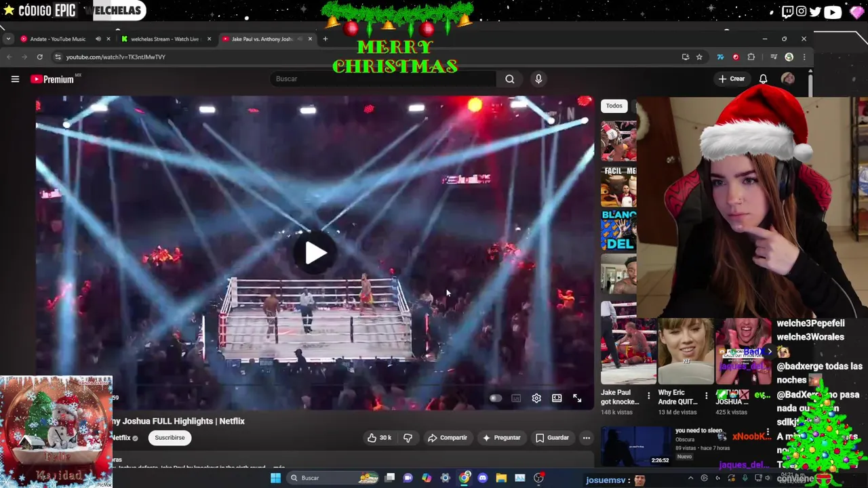Screen dimensions: 868x488
Task: View site information icon in address bar
Action: (x=58, y=57)
